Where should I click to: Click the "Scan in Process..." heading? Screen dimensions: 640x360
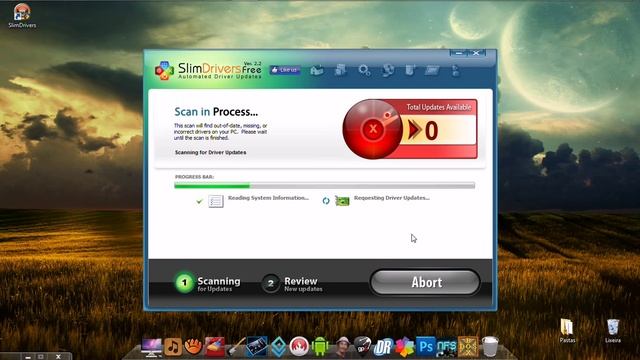[x=216, y=112]
